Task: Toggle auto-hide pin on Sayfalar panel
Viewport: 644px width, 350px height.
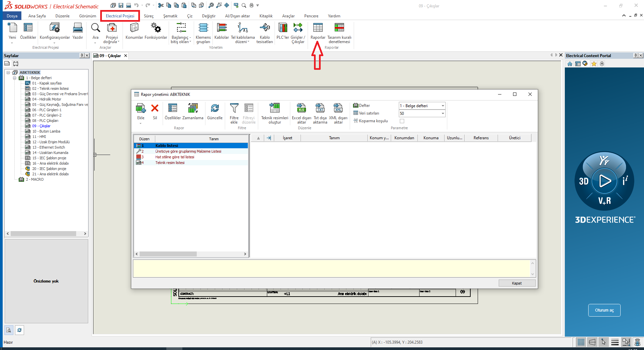Action: click(x=82, y=55)
